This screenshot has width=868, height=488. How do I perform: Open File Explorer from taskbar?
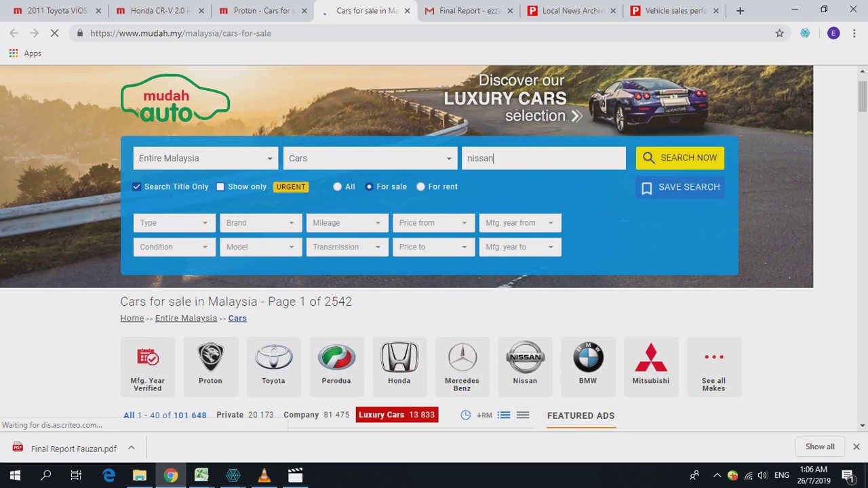click(140, 475)
